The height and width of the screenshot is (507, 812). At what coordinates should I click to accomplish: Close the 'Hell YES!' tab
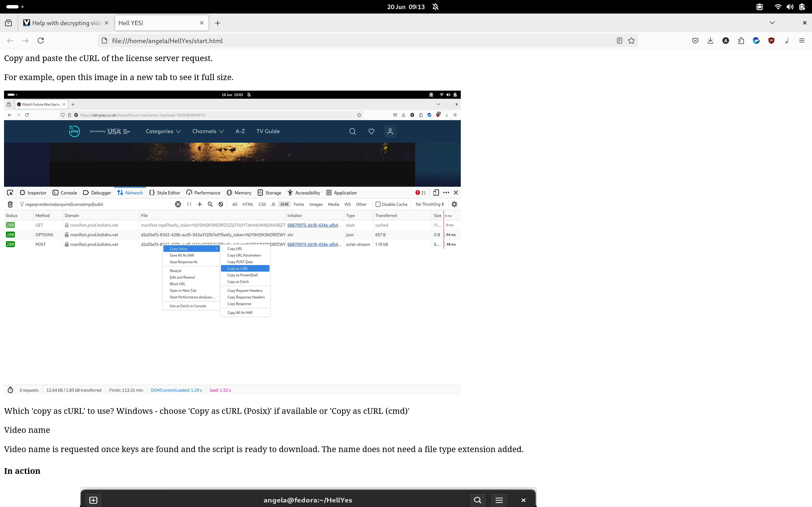(202, 23)
